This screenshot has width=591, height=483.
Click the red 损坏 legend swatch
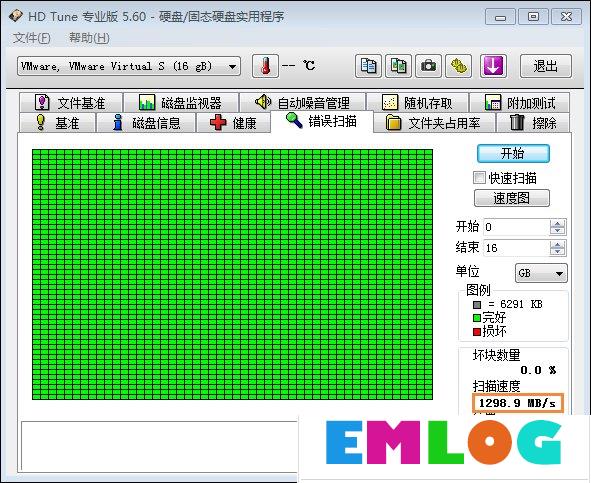click(477, 332)
